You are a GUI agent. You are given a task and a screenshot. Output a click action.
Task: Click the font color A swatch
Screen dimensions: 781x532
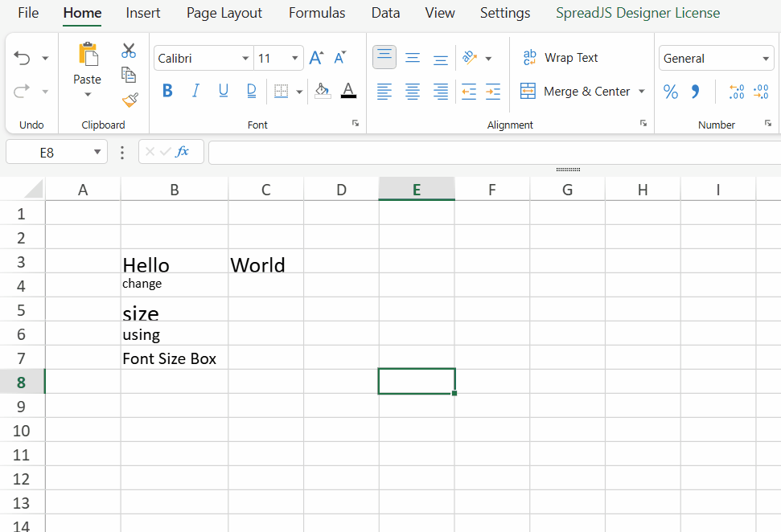tap(348, 91)
